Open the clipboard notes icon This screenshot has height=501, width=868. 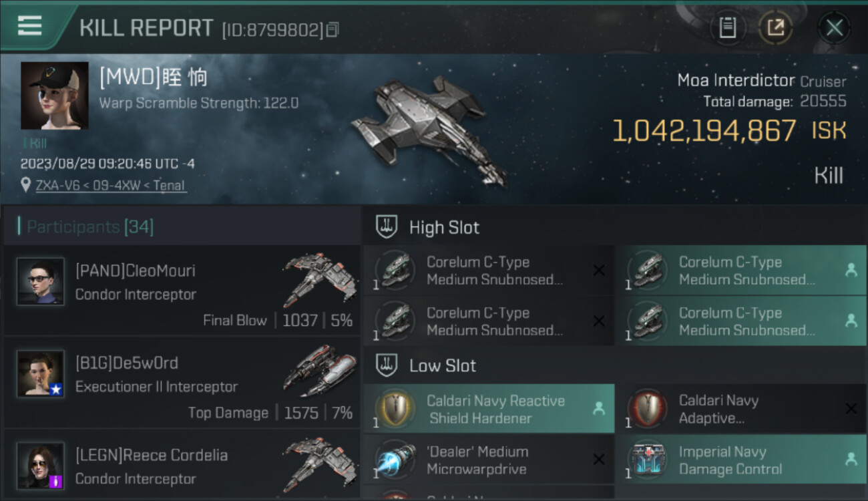click(728, 28)
